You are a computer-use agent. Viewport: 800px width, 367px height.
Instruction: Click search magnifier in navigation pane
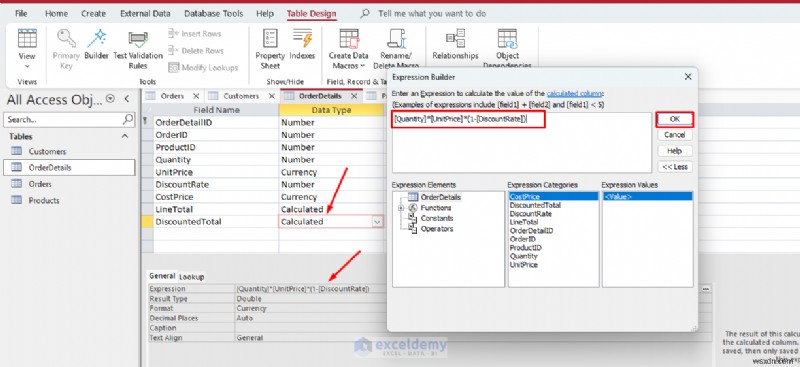point(128,119)
